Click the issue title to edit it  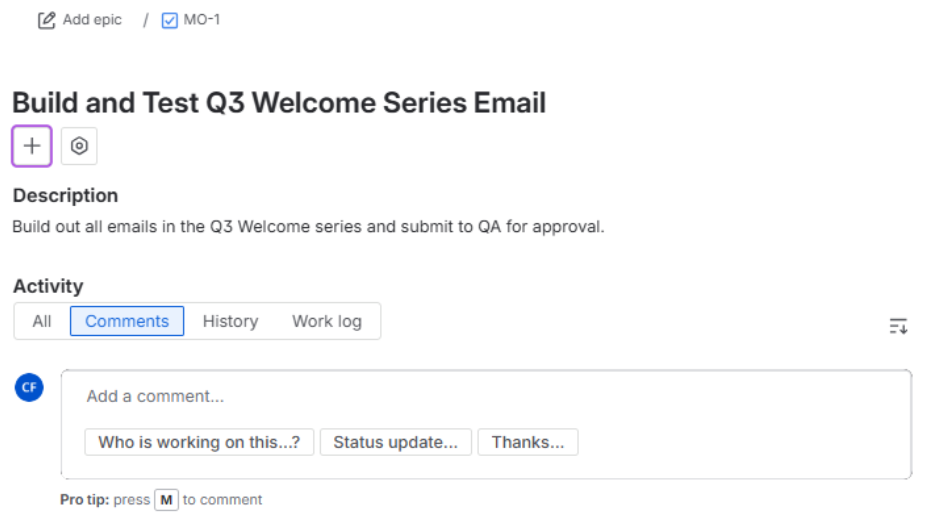pos(279,103)
